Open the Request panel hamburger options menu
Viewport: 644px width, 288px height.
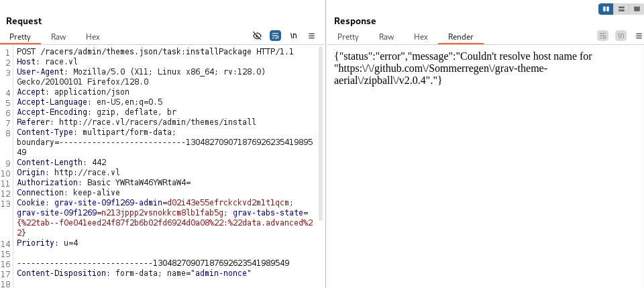click(312, 36)
